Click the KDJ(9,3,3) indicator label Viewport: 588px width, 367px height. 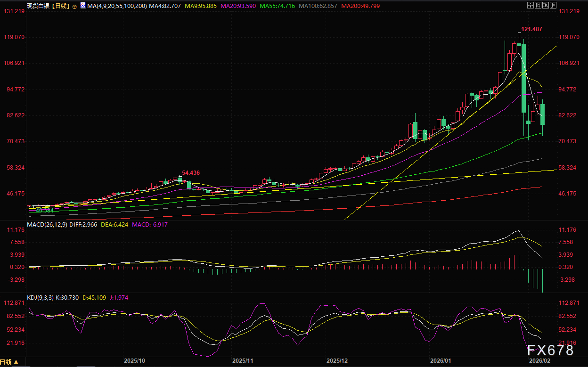tap(37, 297)
